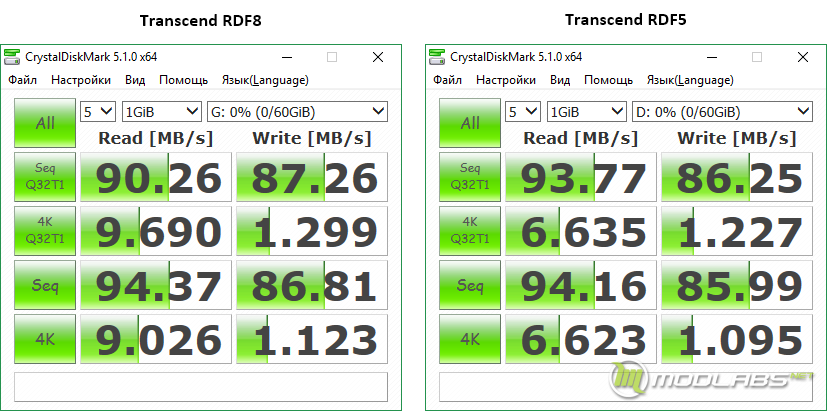Click the write value 85.99
827x411 pixels.
[x=737, y=285]
